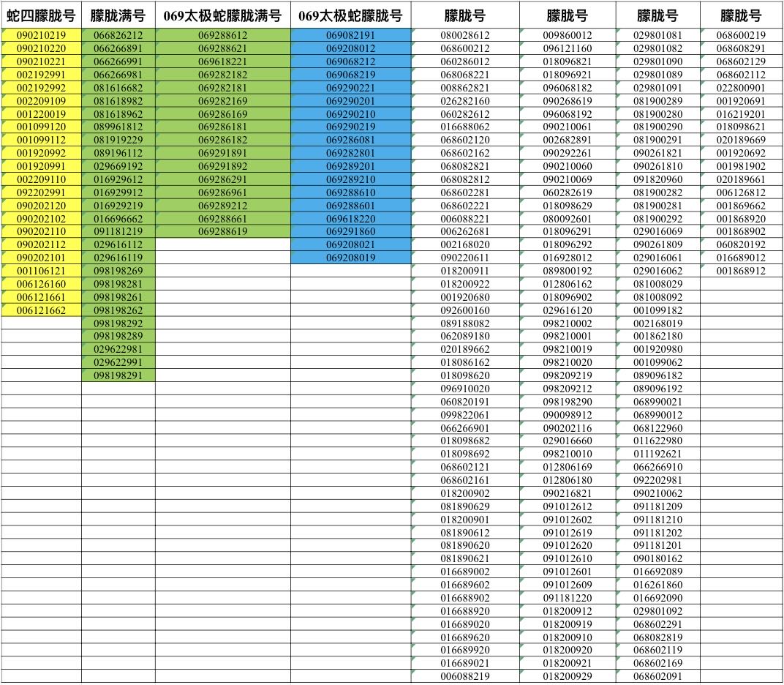Select yellow cell 090210219
The height and width of the screenshot is (685, 784).
click(x=41, y=35)
